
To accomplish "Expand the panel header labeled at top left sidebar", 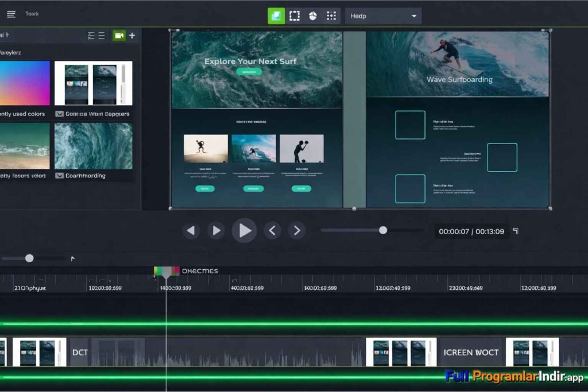I will (x=6, y=35).
